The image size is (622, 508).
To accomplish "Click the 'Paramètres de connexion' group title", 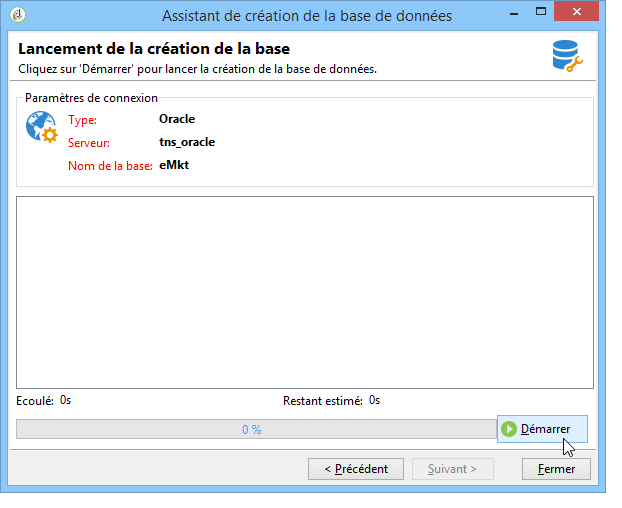I will (91, 98).
